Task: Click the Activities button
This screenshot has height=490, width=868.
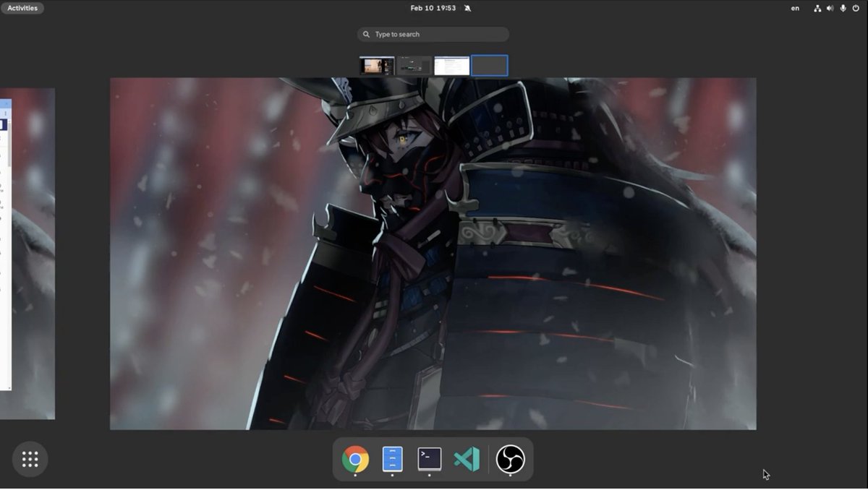Action: [x=22, y=8]
